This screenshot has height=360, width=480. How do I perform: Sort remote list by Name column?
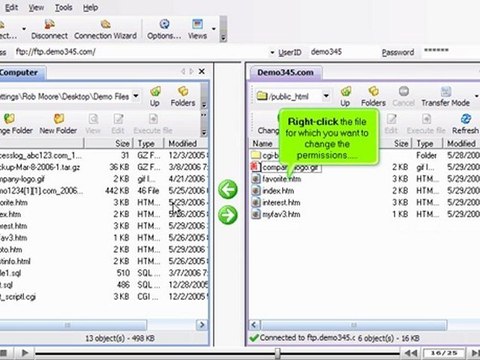pyautogui.click(x=263, y=144)
